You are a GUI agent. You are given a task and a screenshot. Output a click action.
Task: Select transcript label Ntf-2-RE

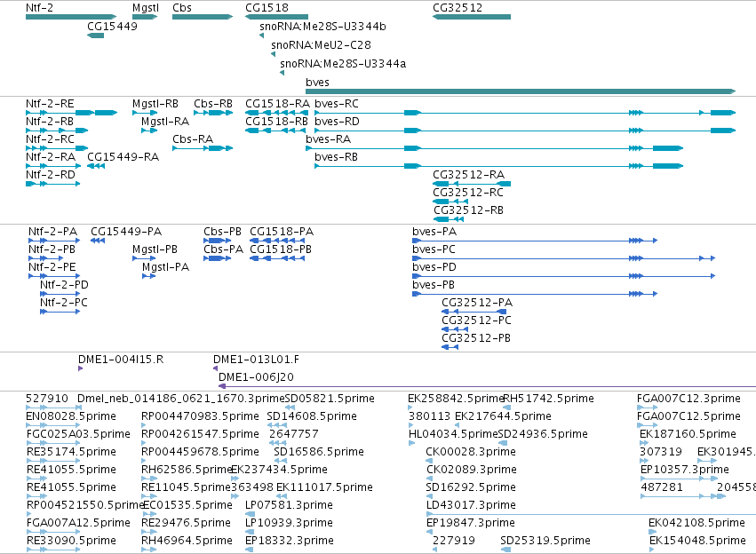[x=50, y=104]
